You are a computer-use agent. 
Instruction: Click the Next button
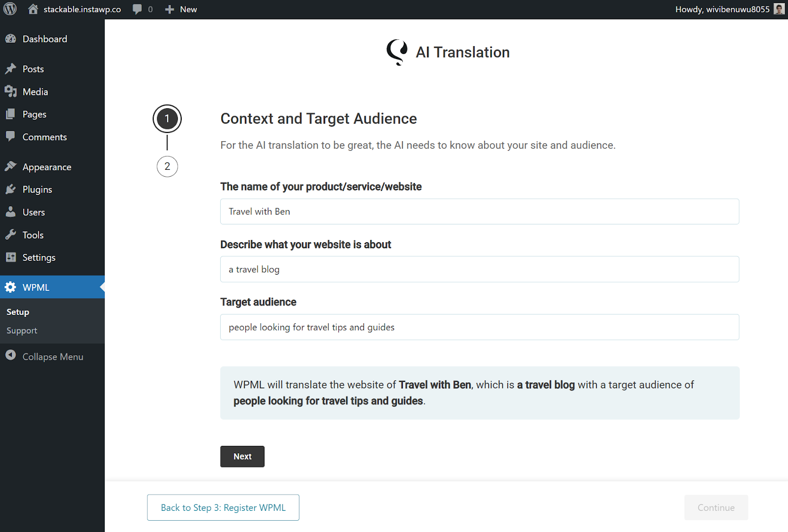coord(242,457)
